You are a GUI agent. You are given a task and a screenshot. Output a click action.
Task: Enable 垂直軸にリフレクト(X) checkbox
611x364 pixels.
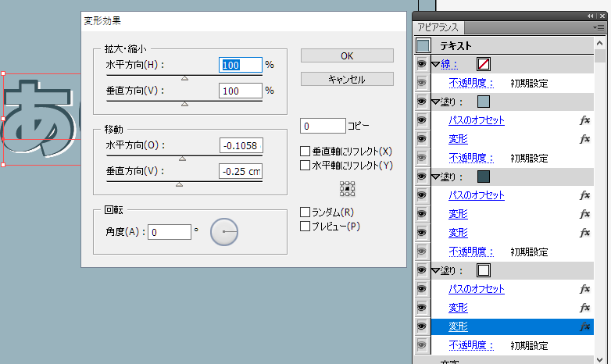pyautogui.click(x=305, y=152)
